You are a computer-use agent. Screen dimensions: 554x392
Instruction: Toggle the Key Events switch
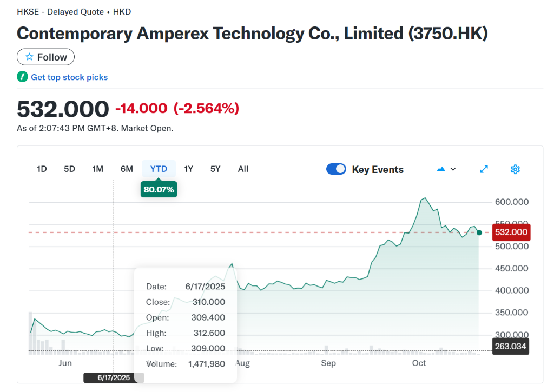336,169
